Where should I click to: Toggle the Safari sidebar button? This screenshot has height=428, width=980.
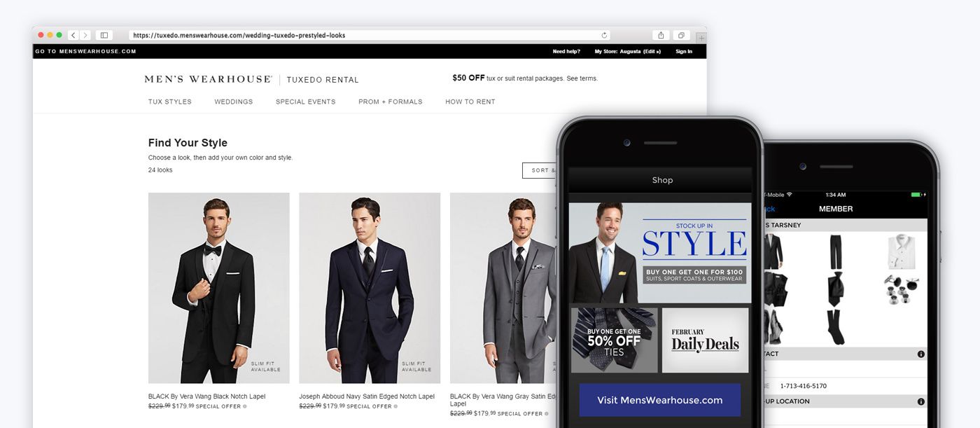coord(104,35)
